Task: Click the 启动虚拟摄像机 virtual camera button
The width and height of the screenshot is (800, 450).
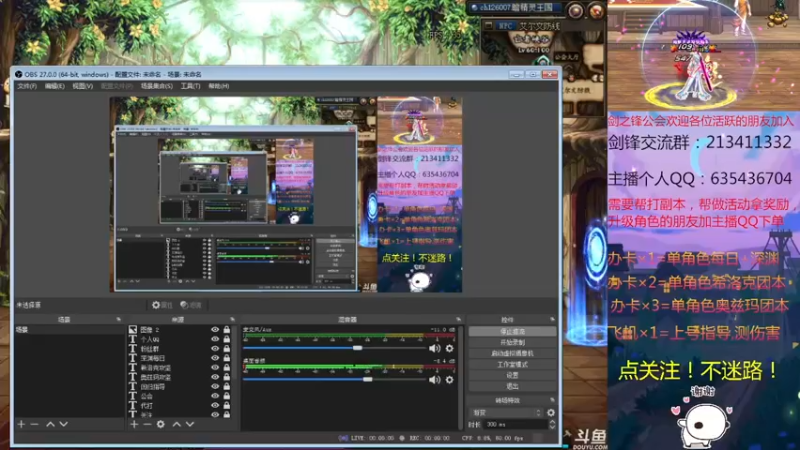Action: coord(512,353)
